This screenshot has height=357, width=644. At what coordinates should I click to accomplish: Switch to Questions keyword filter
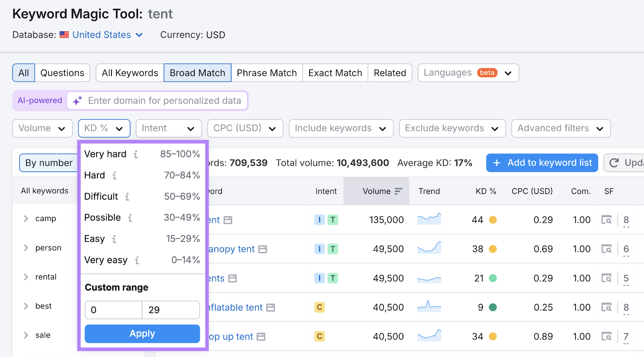click(x=62, y=73)
